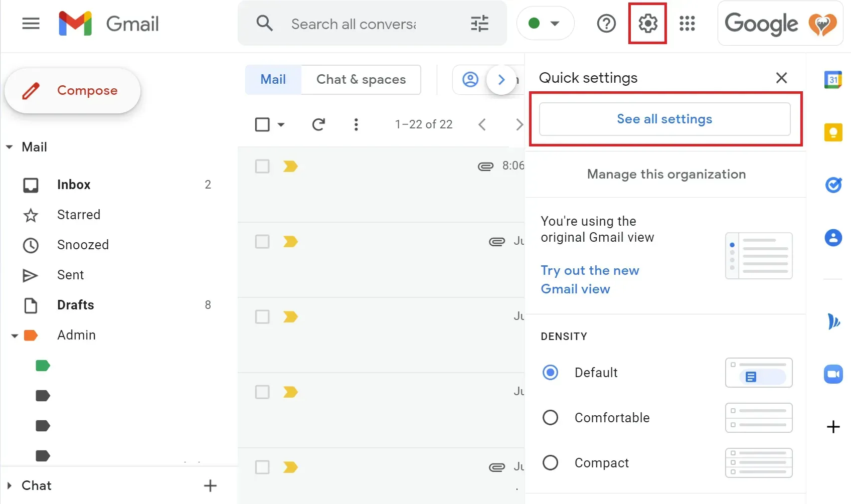Select the fourth email checkbox
851x504 pixels.
click(x=262, y=392)
